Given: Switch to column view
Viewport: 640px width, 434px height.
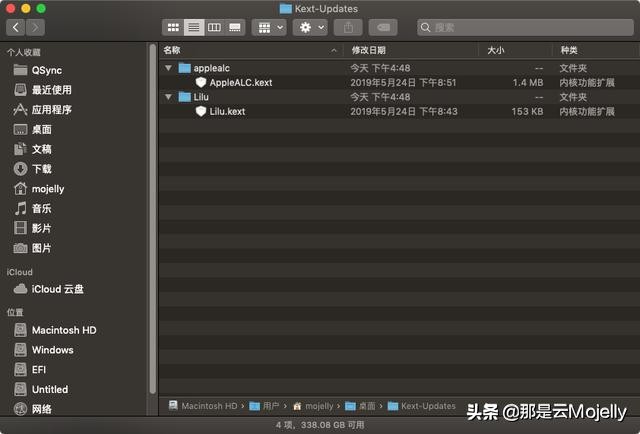Looking at the screenshot, I should click(x=214, y=27).
